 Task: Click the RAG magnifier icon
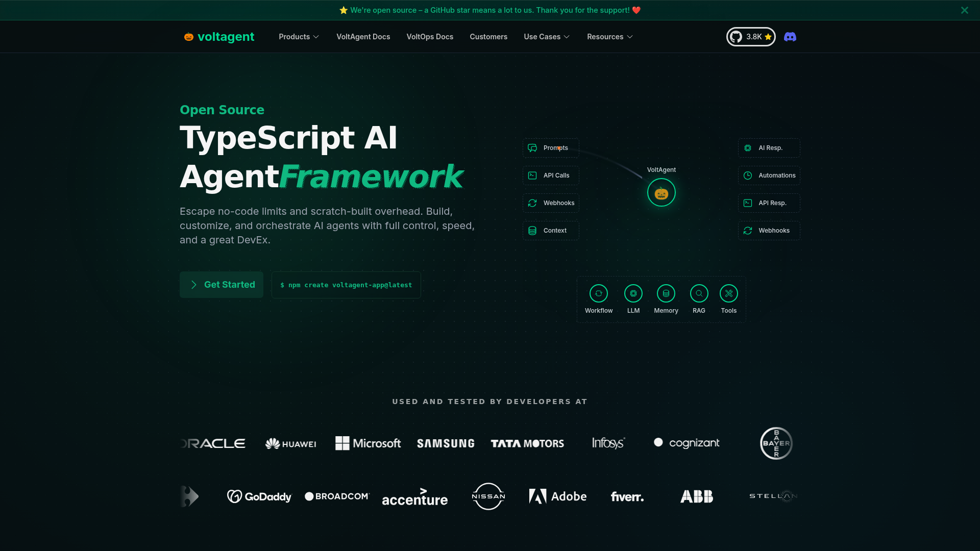pos(698,293)
